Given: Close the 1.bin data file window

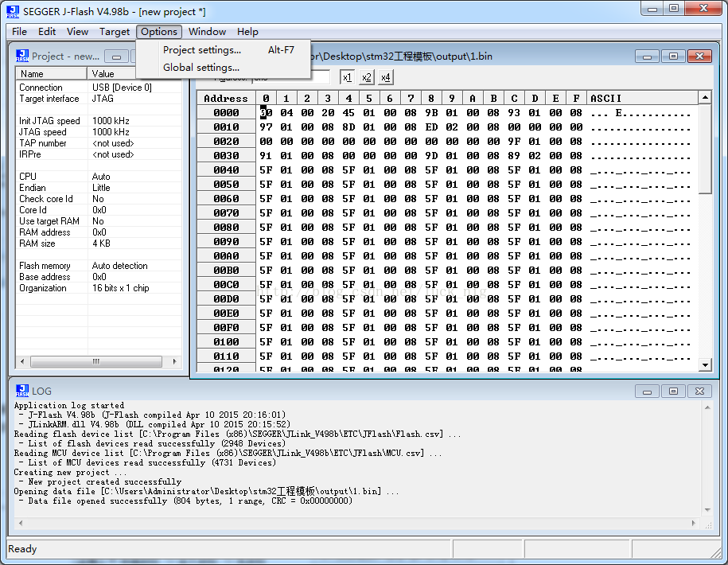Looking at the screenshot, I should (699, 56).
